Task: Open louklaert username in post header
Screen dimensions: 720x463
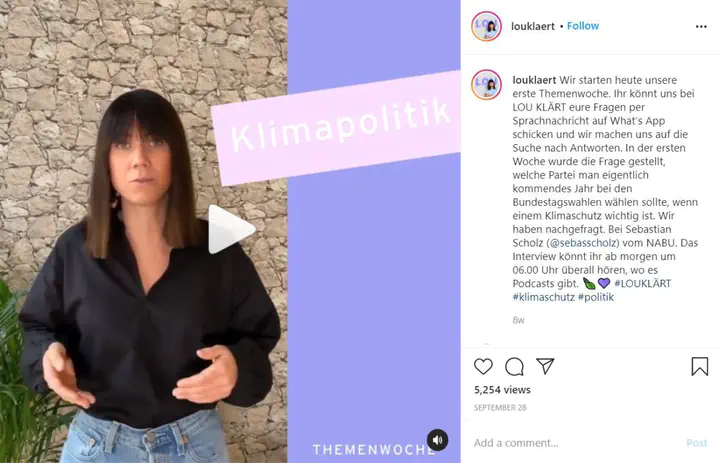Action: pos(533,26)
